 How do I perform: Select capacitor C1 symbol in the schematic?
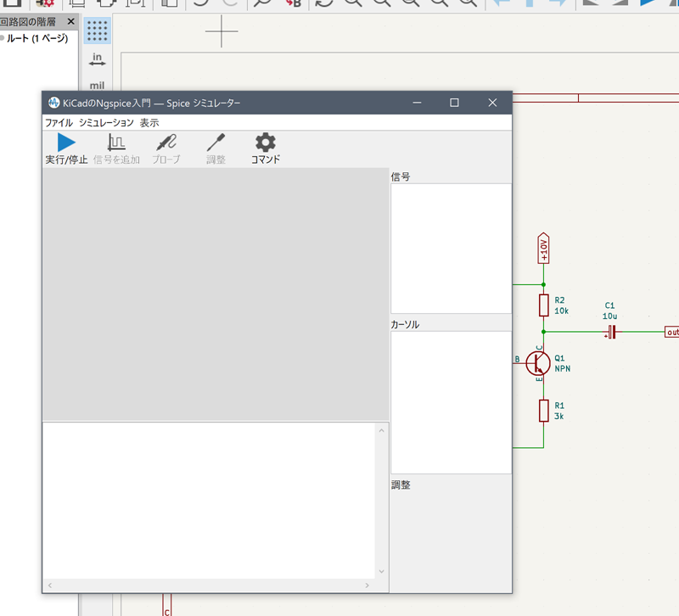[610, 332]
